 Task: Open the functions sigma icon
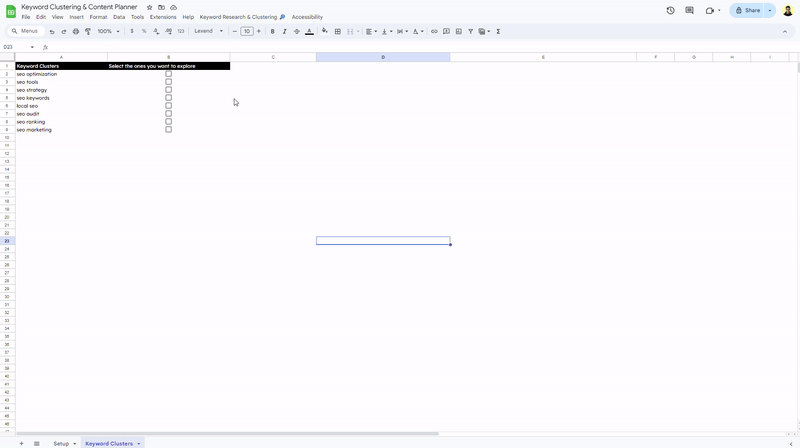click(498, 32)
